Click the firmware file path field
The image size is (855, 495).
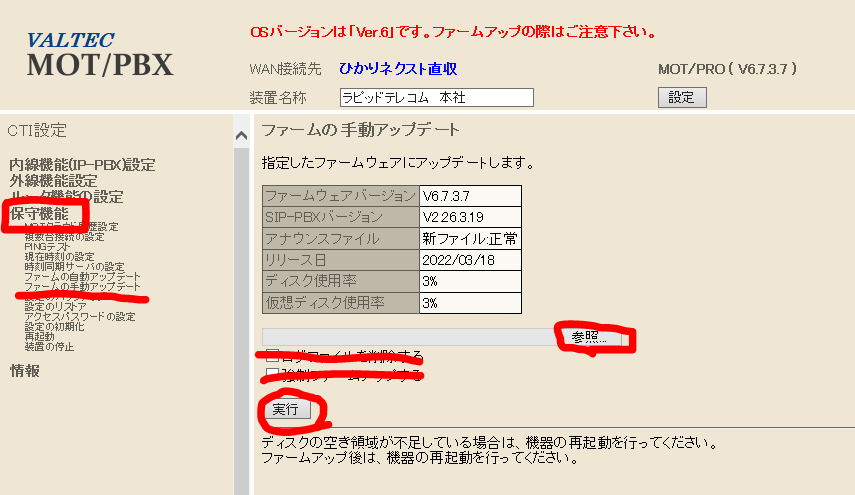coord(409,337)
